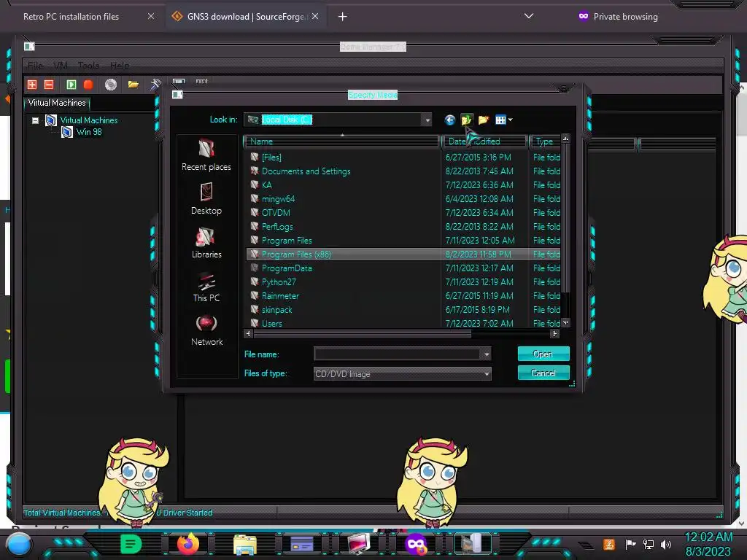Image resolution: width=747 pixels, height=560 pixels.
Task: Select the Program Files folder row
Action: 403,241
